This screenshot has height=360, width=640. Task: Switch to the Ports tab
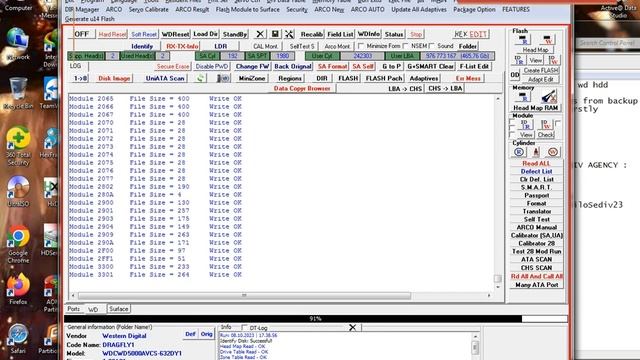coord(73,309)
